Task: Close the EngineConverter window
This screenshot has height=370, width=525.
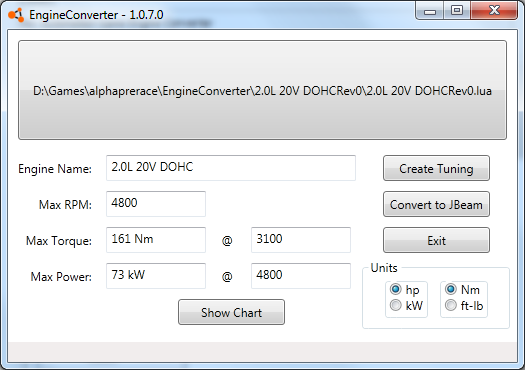Action: [x=494, y=11]
